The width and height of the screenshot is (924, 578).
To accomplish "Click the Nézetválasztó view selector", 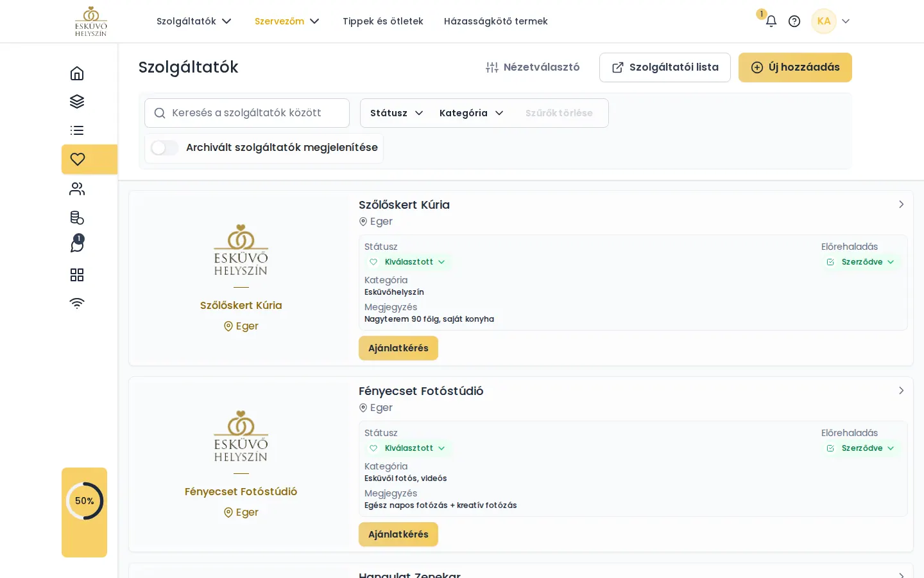I will coord(533,67).
